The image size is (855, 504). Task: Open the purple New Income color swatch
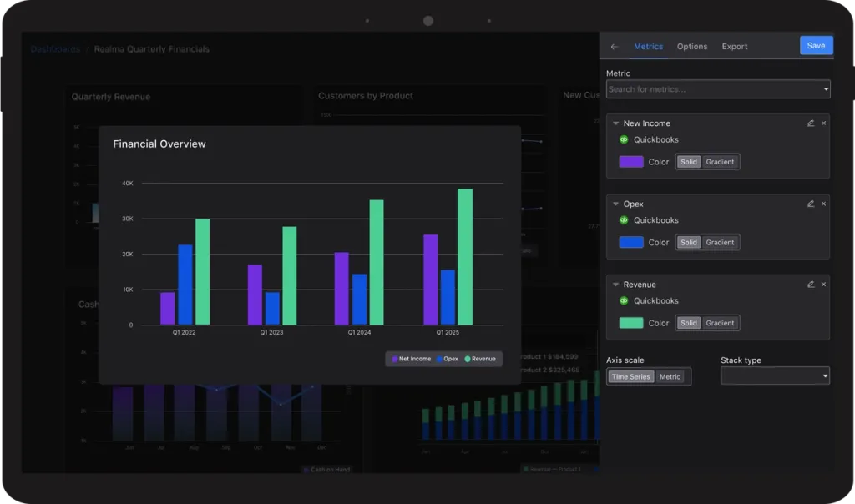pos(631,162)
